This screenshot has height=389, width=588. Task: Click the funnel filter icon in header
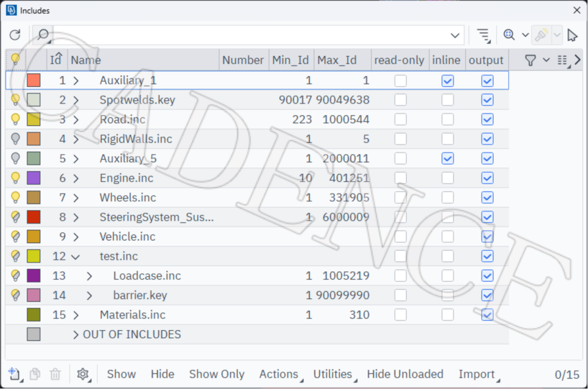tap(530, 60)
